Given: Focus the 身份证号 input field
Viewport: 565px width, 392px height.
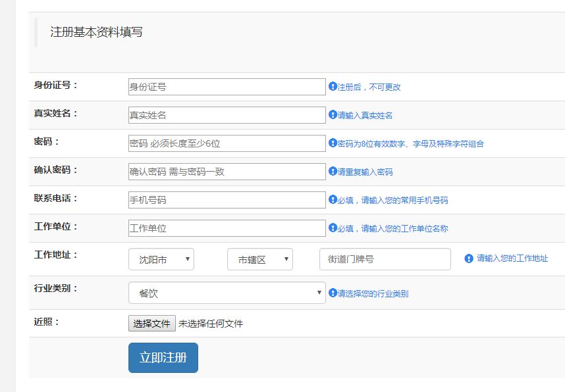Looking at the screenshot, I should click(x=227, y=87).
